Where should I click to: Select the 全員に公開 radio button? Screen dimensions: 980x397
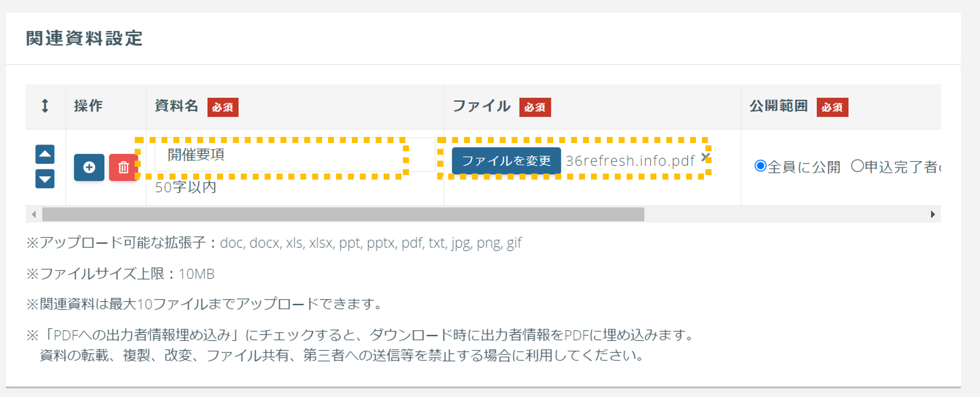pyautogui.click(x=760, y=166)
